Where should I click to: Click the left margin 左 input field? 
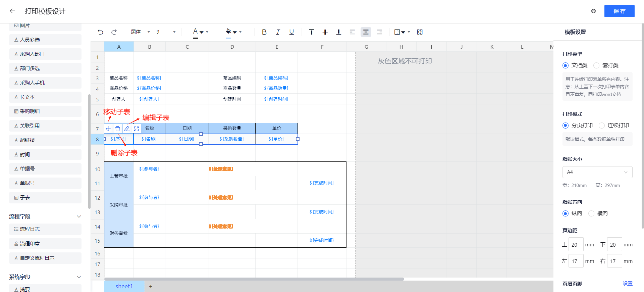(x=576, y=261)
